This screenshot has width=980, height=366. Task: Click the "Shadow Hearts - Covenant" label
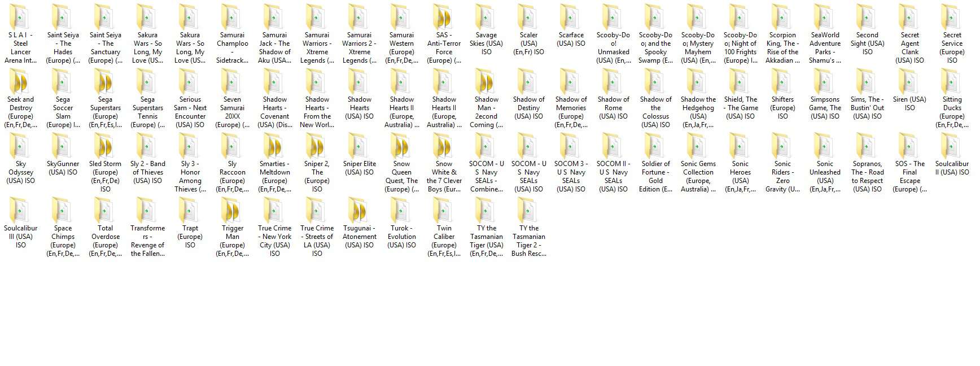[274, 112]
